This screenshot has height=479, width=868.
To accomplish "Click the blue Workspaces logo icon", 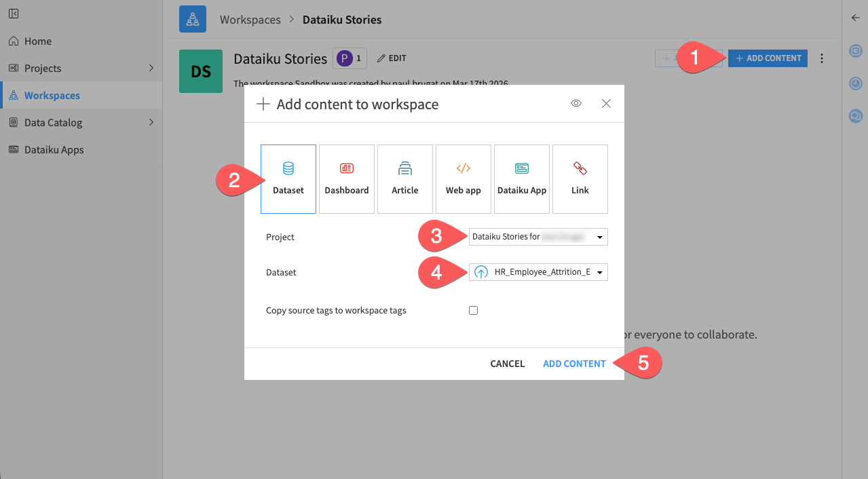I will click(193, 19).
